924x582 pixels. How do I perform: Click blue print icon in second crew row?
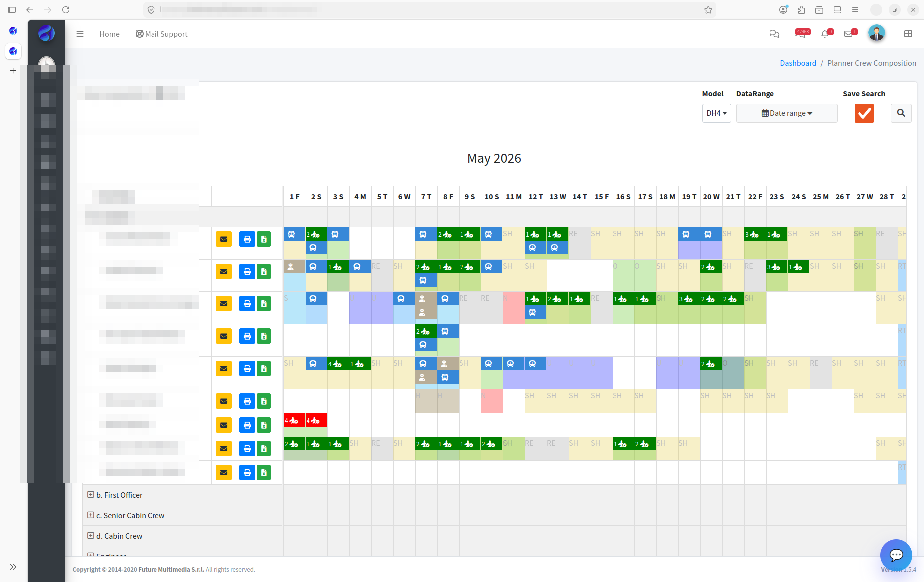tap(247, 272)
